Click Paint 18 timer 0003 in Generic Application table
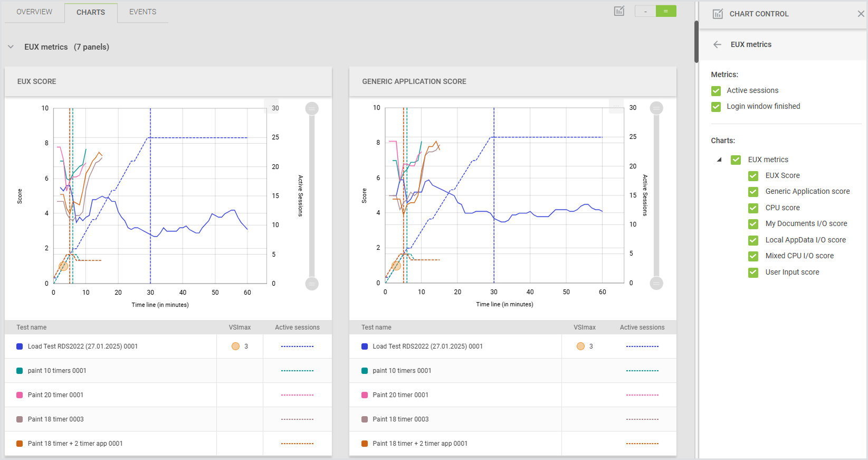Screen dimensions: 868x460 400,419
